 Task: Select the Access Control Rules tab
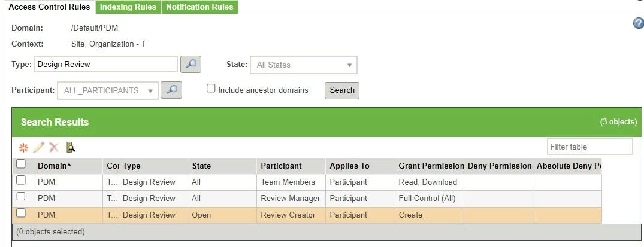49,7
